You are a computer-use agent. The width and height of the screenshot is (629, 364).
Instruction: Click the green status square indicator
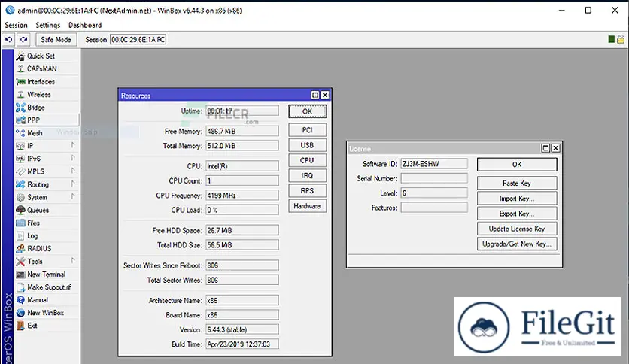pyautogui.click(x=612, y=39)
